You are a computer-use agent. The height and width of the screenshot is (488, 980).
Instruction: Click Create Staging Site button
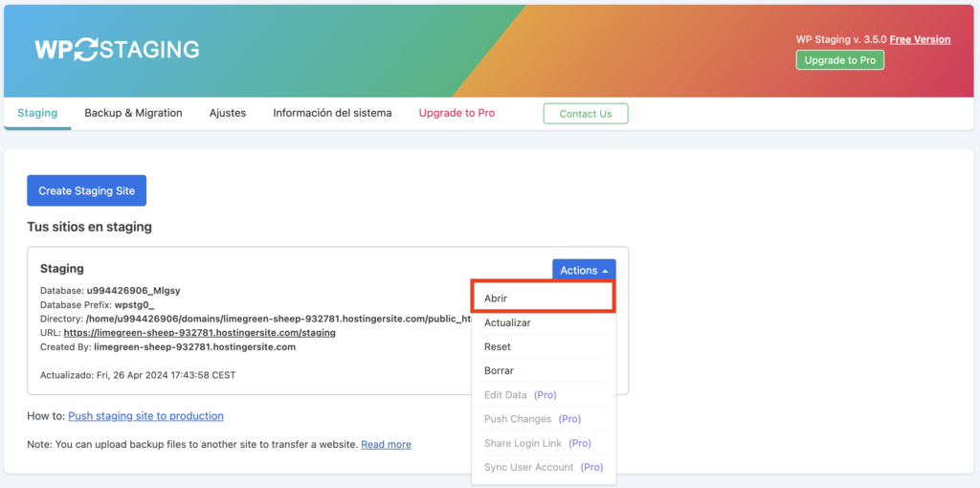[86, 190]
